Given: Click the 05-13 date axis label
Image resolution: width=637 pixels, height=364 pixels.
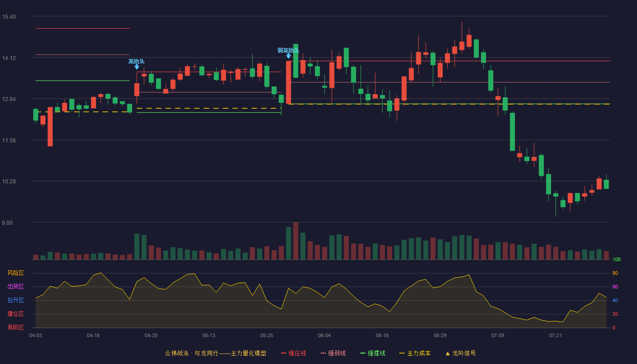Looking at the screenshot, I should click(x=209, y=335).
